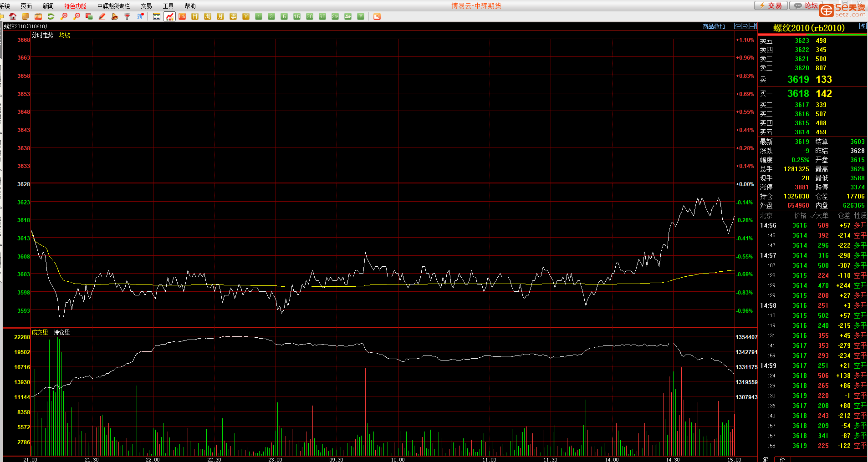Open the quote list table icon

click(157, 16)
